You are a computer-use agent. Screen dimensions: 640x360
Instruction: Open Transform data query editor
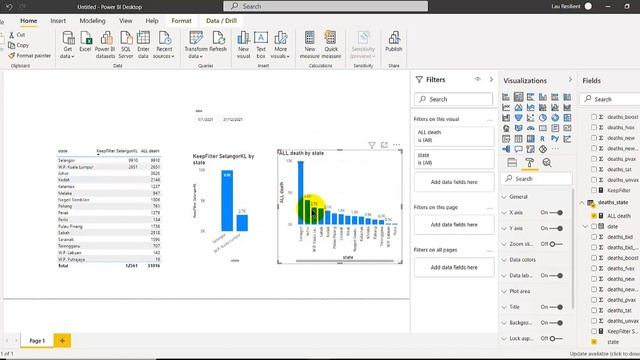[x=196, y=44]
